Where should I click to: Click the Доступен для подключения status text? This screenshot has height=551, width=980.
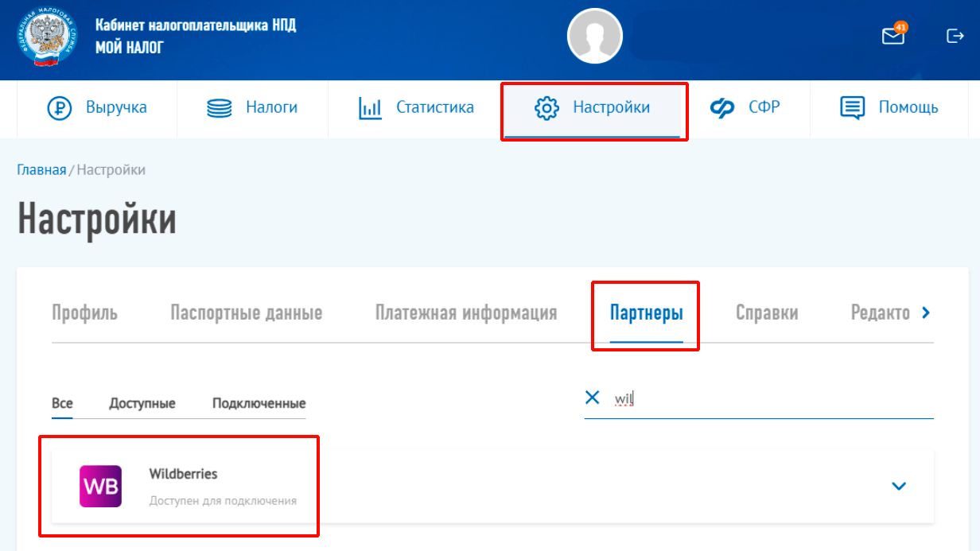coord(223,501)
